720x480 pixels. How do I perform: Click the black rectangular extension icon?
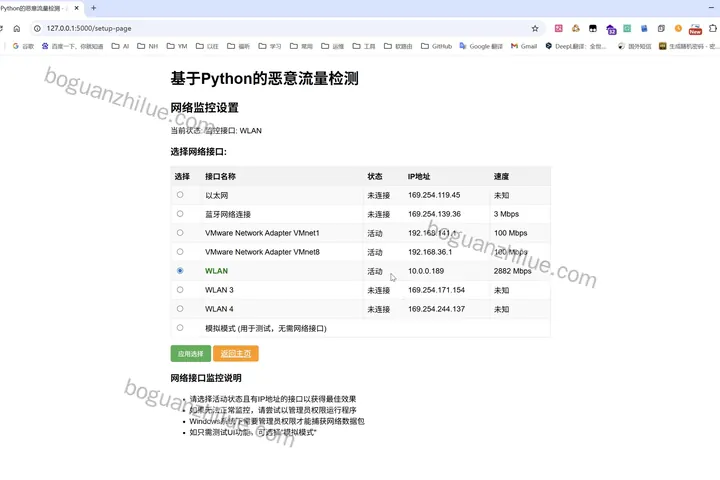pyautogui.click(x=593, y=28)
